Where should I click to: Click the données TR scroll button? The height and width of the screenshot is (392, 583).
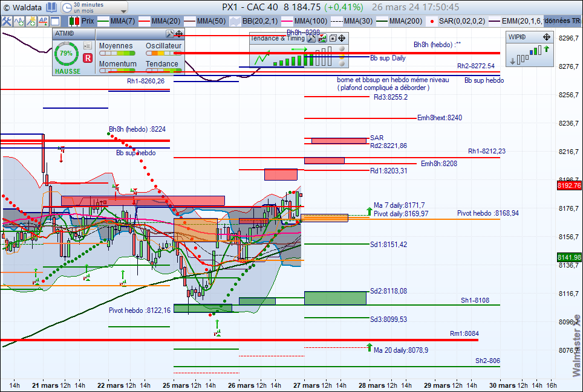(563, 21)
